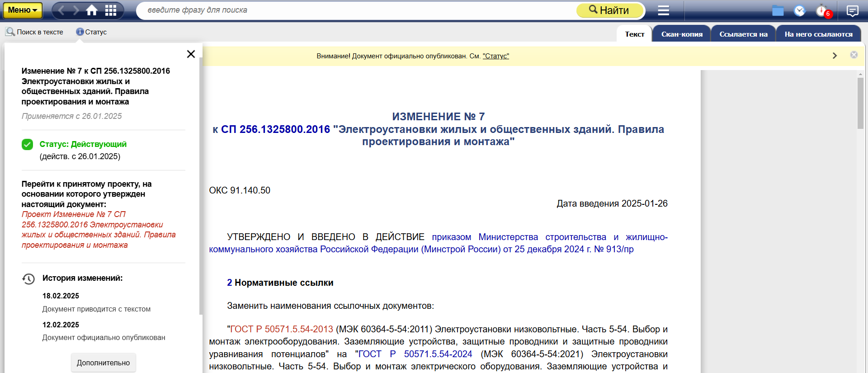Switch to the Скан-копия tab
The image size is (868, 373).
[682, 34]
